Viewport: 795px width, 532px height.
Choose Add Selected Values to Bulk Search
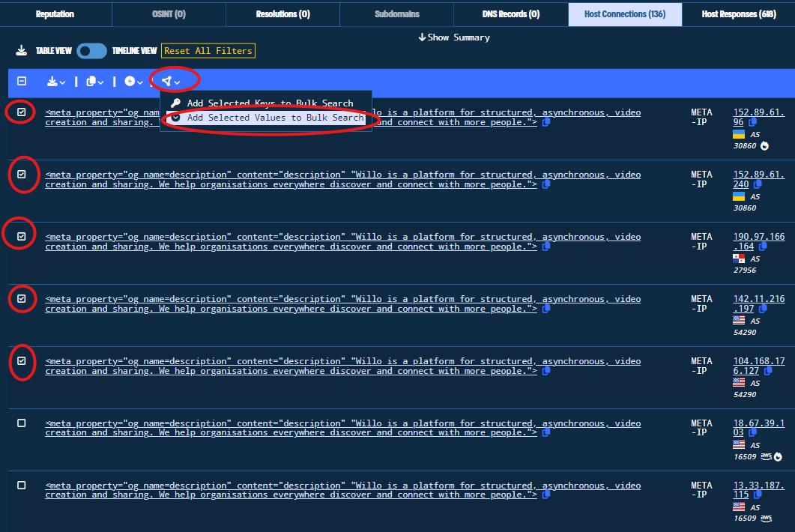click(266, 118)
